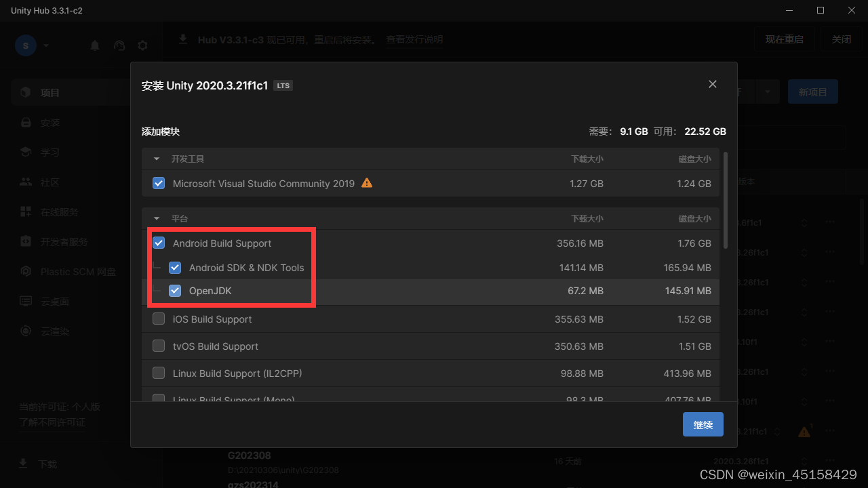Click the hub update download icon
Image resolution: width=868 pixels, height=488 pixels.
coord(183,39)
